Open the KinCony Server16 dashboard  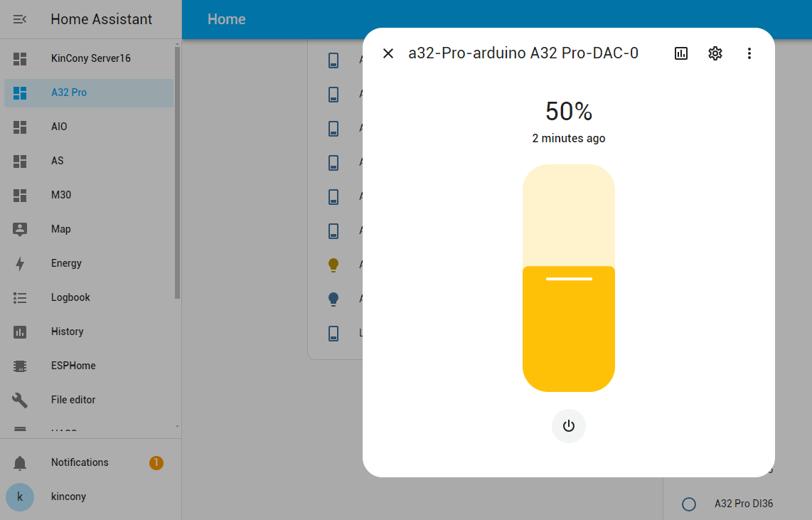(x=90, y=58)
